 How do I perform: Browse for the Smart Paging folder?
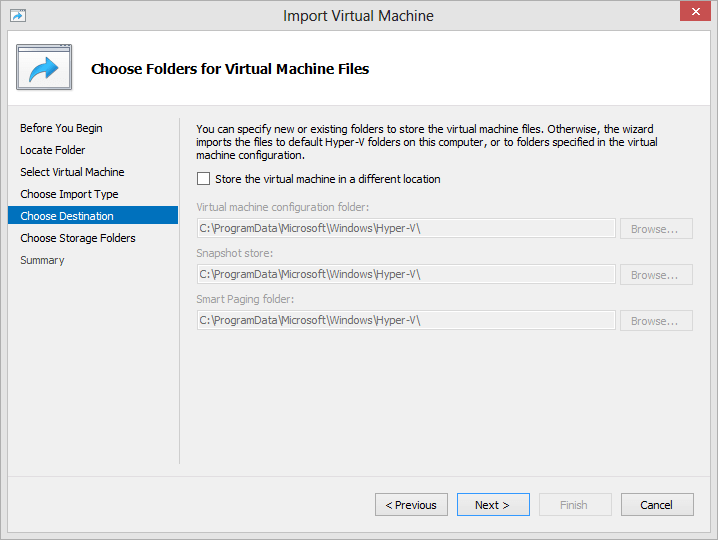656,321
